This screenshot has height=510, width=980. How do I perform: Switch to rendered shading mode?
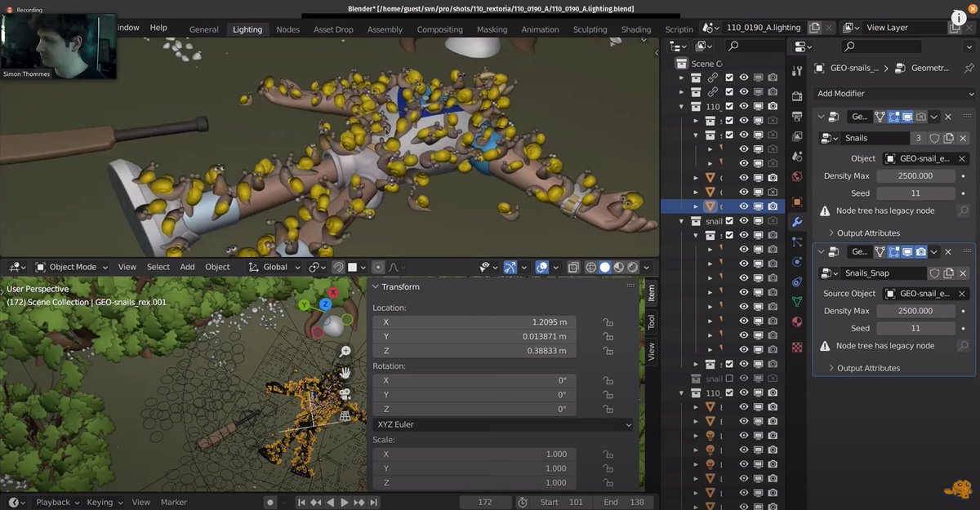632,267
